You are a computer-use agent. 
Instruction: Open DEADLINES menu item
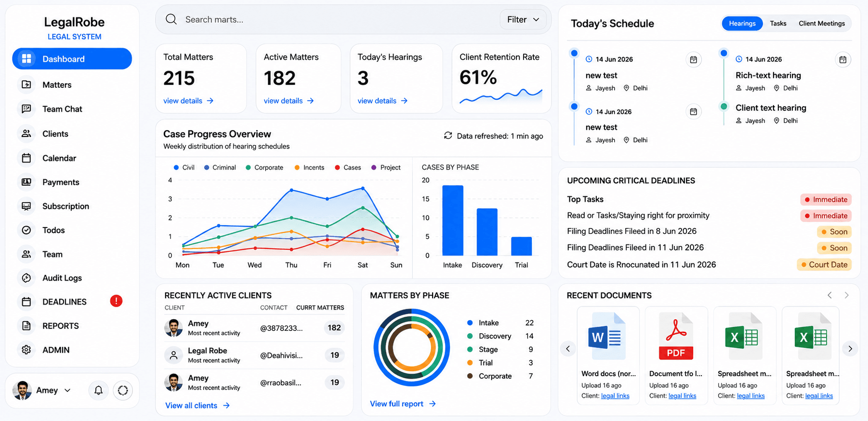pyautogui.click(x=72, y=301)
